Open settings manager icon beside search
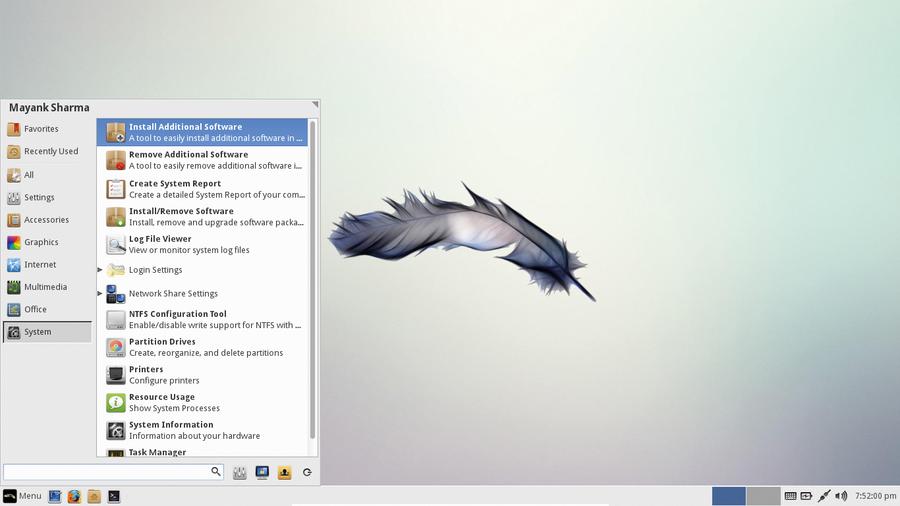Viewport: 900px width, 506px height. point(239,472)
